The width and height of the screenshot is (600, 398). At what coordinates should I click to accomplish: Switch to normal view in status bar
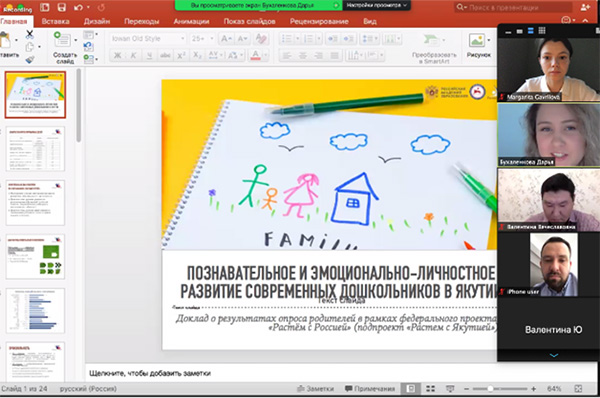click(x=411, y=389)
